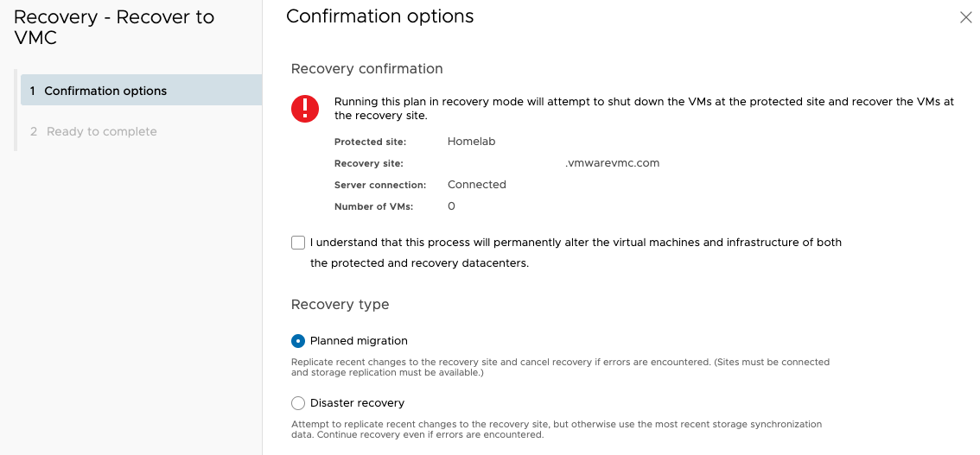This screenshot has height=455, width=980.
Task: Choose the Disaster recovery radio option
Action: [x=298, y=403]
